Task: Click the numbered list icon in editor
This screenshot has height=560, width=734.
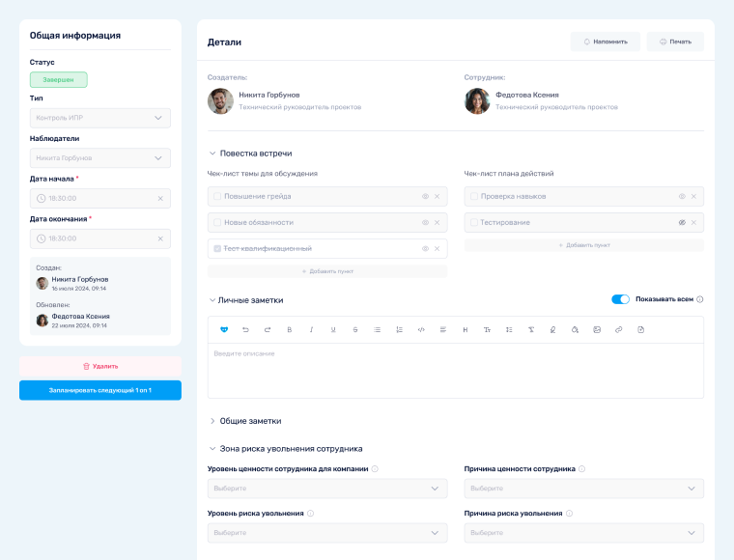Action: click(400, 329)
